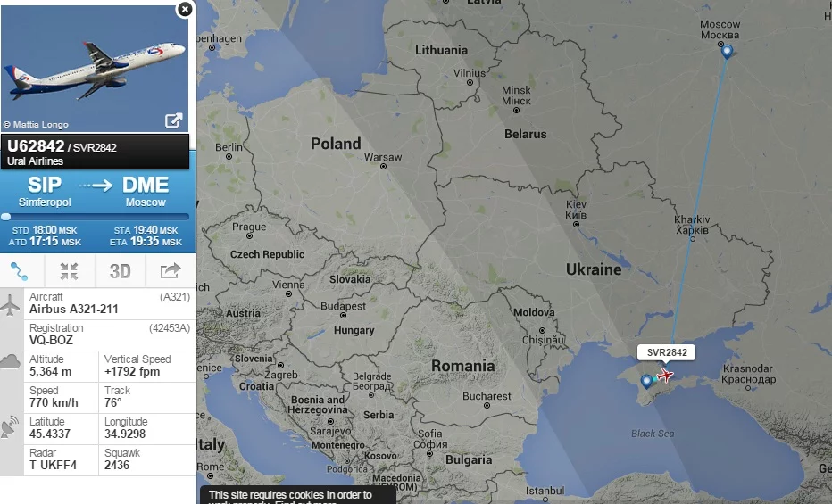Click the 45.4337 latitude value
Screen dimensions: 832x504
50,434
